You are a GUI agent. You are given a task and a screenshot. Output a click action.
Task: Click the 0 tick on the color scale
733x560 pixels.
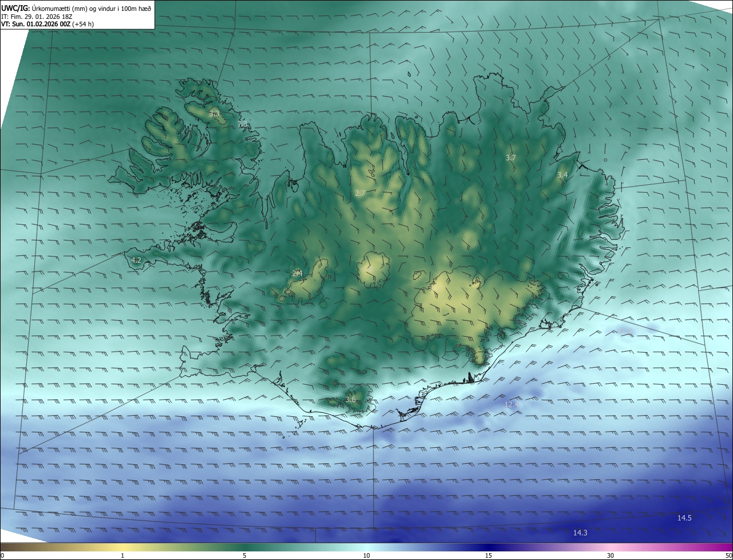2,555
